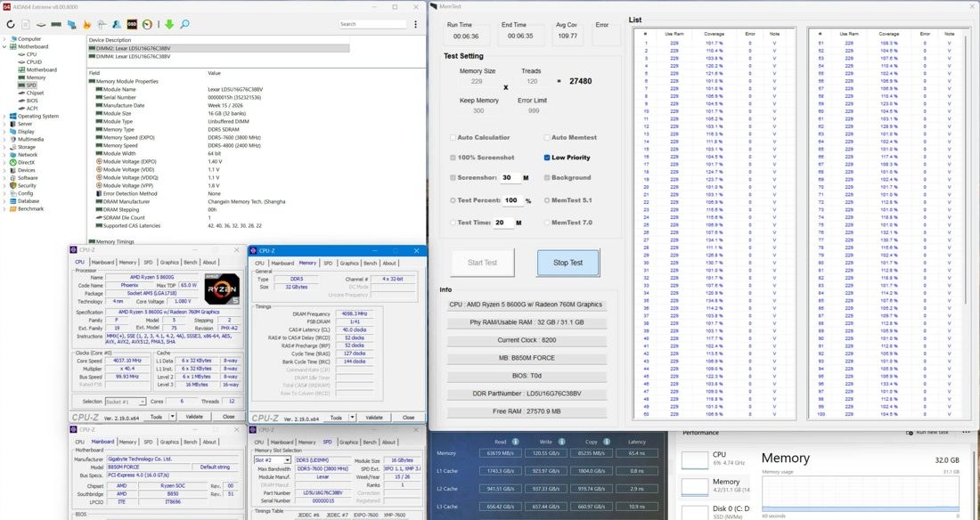Expand the Operating System tree node
The image size is (980, 520).
point(4,117)
